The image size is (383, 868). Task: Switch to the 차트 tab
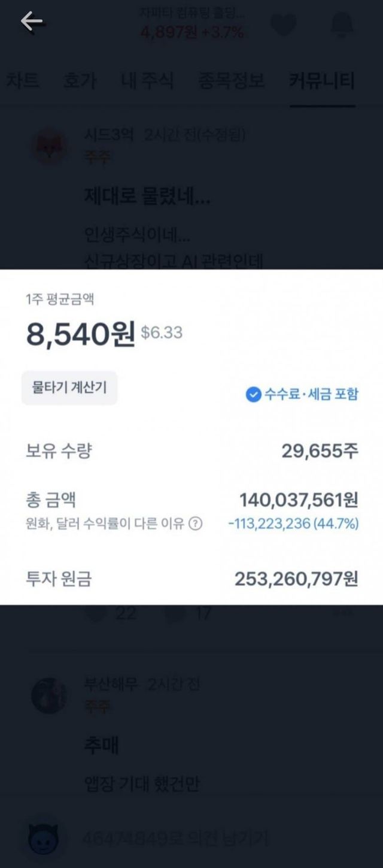coord(23,81)
